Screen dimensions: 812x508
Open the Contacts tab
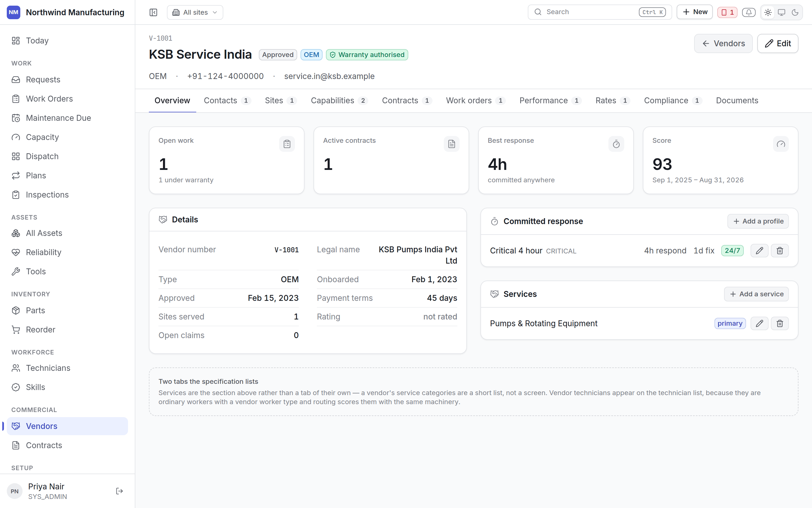[x=228, y=100]
